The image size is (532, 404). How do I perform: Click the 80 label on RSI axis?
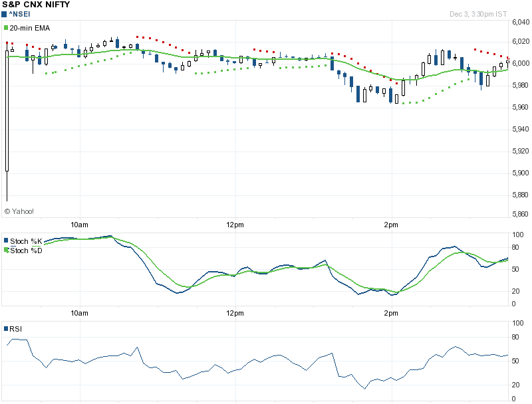tap(515, 338)
